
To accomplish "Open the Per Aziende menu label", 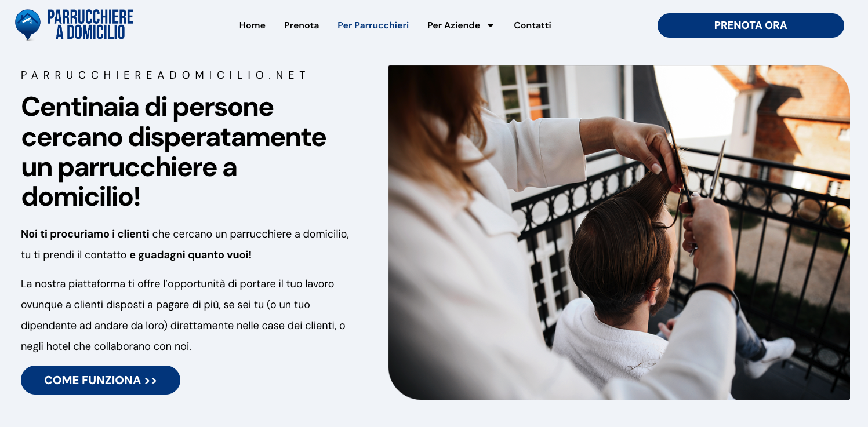I will click(x=453, y=25).
